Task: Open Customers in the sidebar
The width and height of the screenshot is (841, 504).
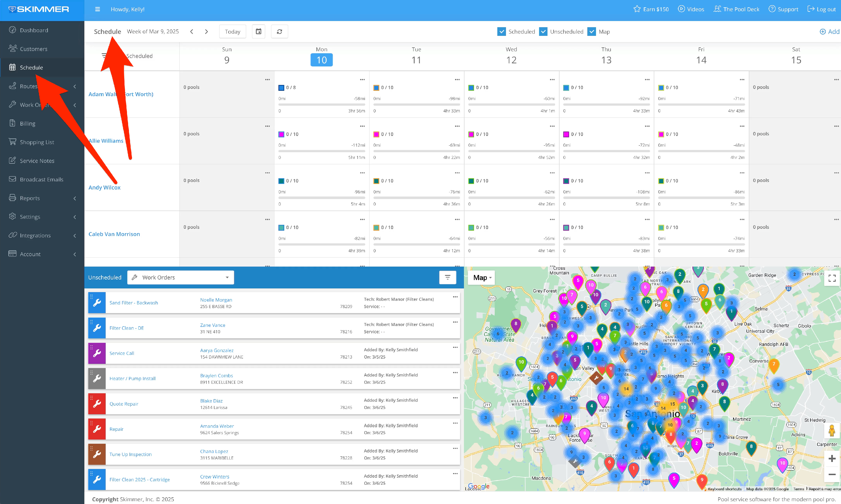Action: 34,49
